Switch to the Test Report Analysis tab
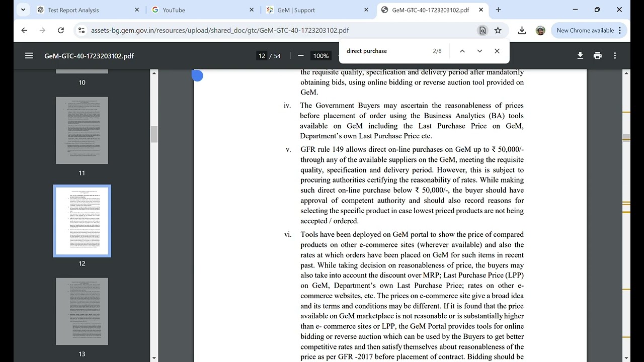 tap(88, 10)
